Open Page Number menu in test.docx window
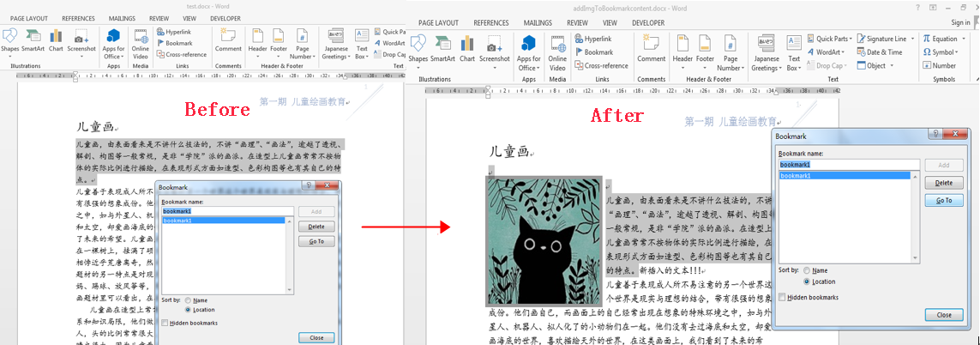980x345 pixels. point(303,44)
